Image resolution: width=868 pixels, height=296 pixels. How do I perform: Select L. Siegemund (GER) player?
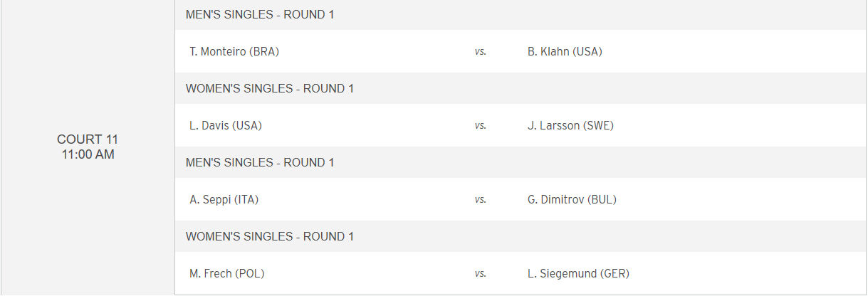coord(578,273)
